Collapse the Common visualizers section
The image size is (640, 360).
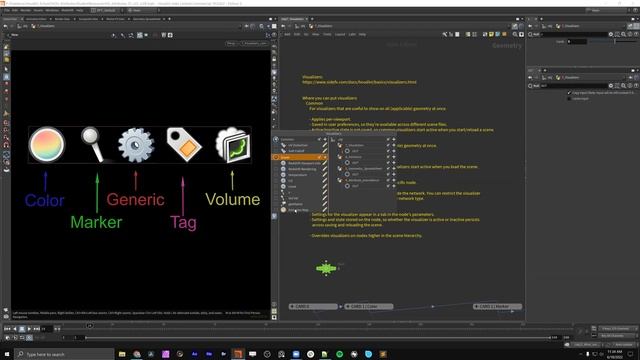pyautogui.click(x=276, y=139)
